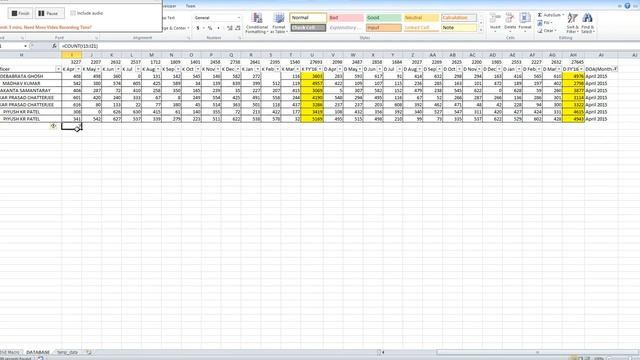
Task: Apply the Good cell style
Action: [383, 18]
